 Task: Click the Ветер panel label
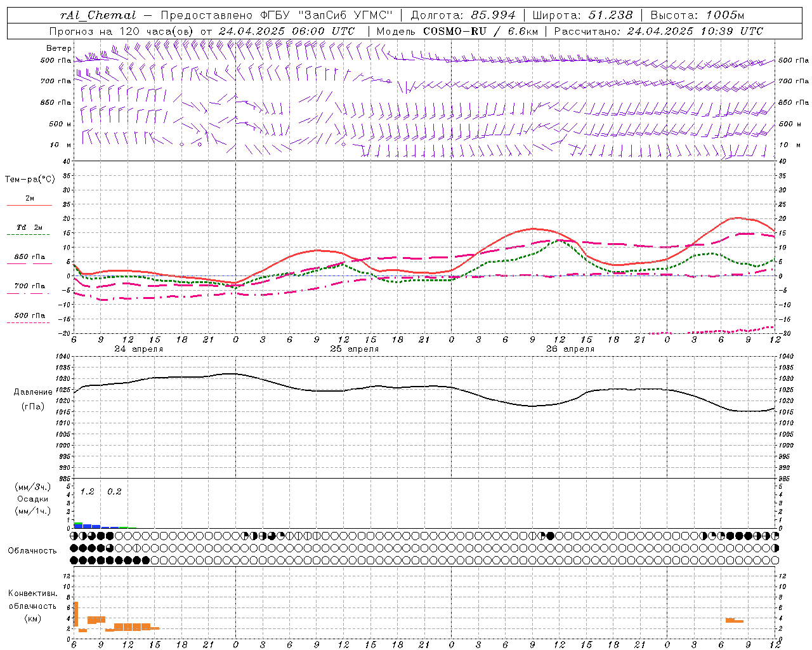point(58,48)
